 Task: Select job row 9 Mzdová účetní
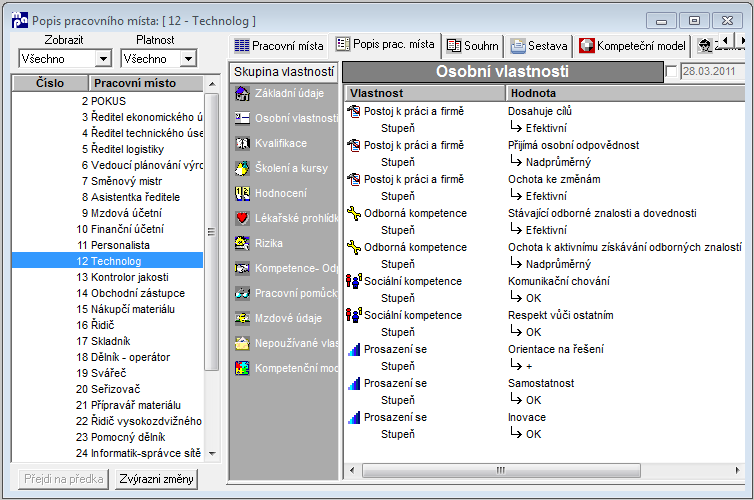(x=107, y=213)
